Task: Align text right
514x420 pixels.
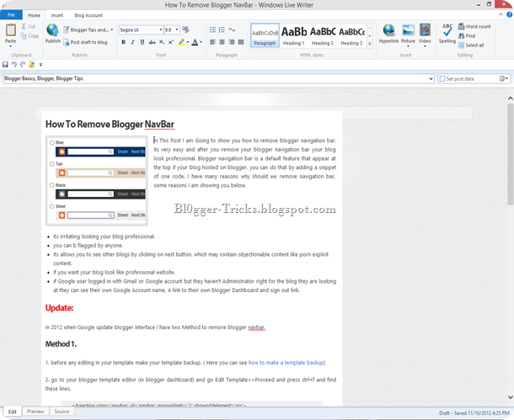Action: (232, 42)
